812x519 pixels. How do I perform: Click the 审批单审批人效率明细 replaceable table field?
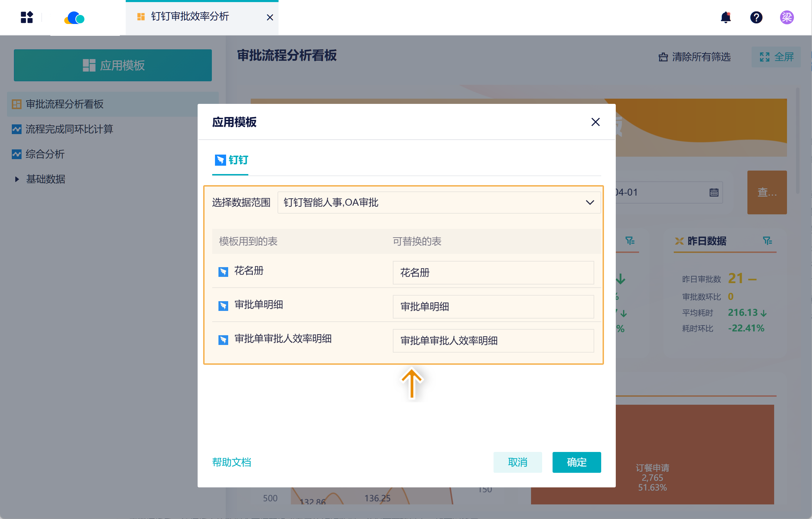point(493,341)
